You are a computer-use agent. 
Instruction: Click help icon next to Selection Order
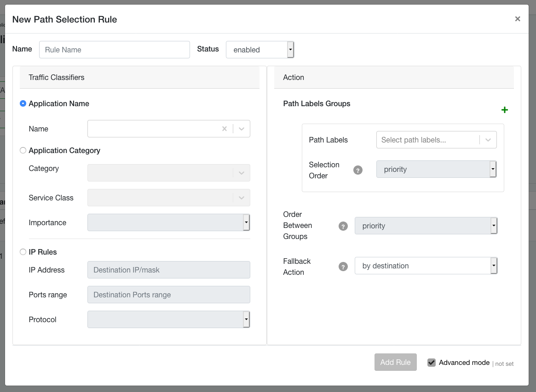(358, 170)
